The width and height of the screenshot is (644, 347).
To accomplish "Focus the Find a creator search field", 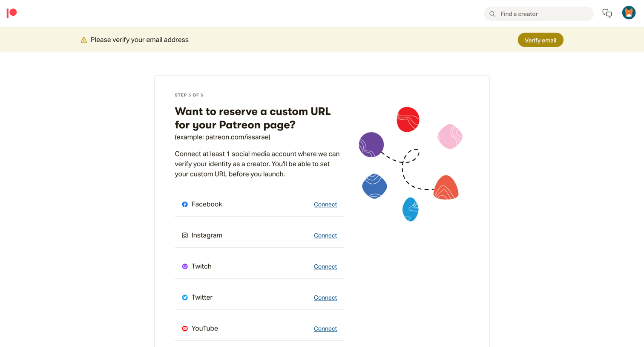I will (x=538, y=14).
